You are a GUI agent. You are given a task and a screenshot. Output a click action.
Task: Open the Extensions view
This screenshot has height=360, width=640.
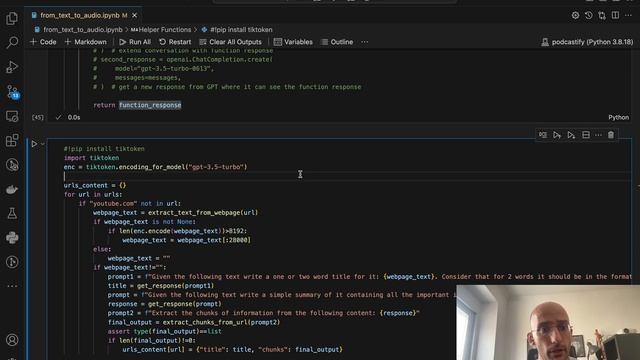(12, 140)
